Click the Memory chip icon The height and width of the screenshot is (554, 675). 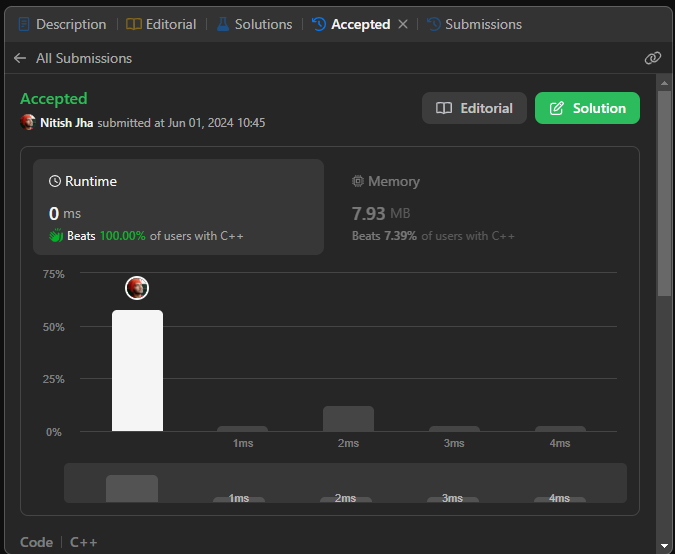coord(358,181)
